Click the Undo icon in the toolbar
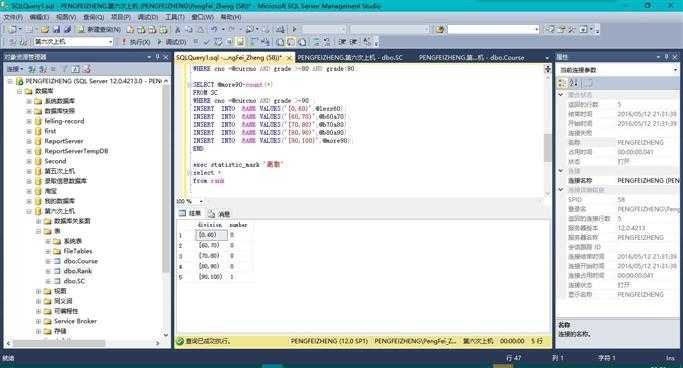This screenshot has height=368, width=683. 214,29
